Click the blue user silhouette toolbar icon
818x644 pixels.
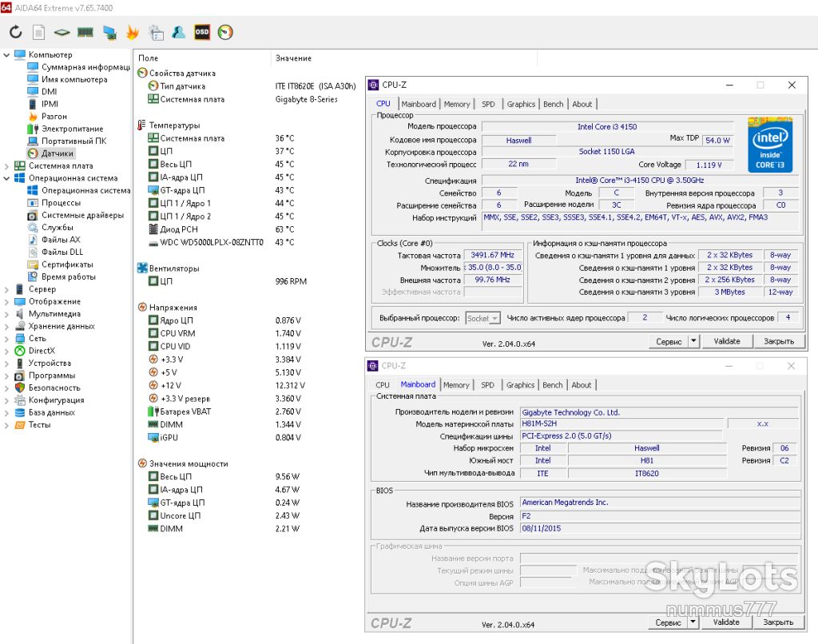click(178, 32)
